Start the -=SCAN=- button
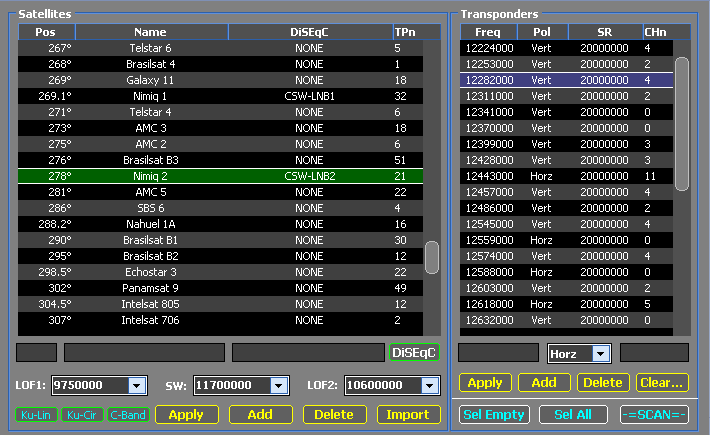The image size is (710, 436). pos(654,415)
